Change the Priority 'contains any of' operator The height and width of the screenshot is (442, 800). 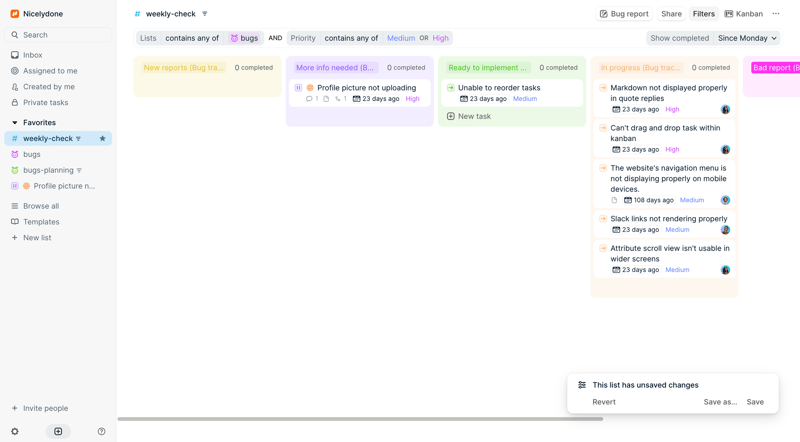point(351,38)
